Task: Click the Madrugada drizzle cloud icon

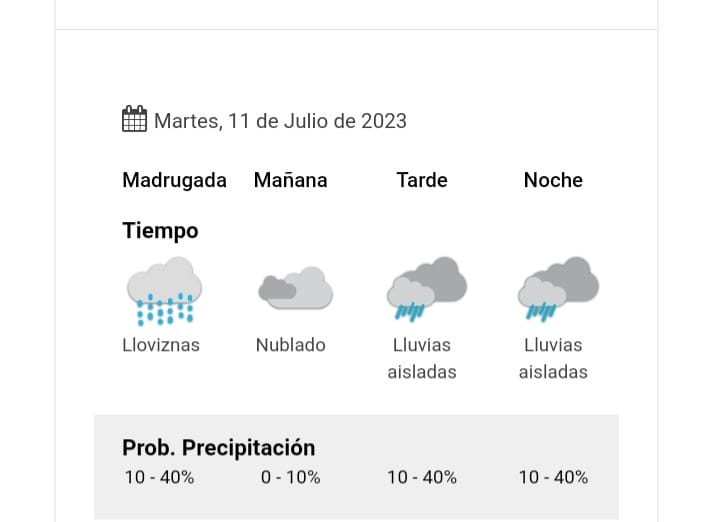Action: click(163, 291)
